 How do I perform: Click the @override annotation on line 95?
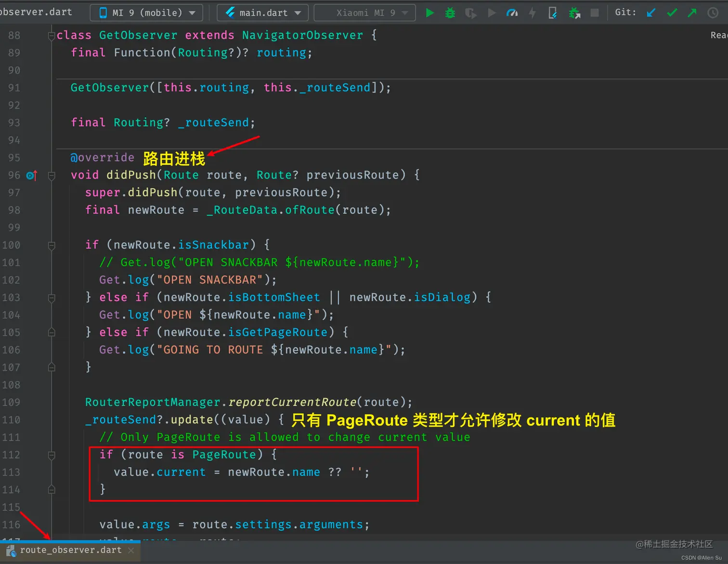[103, 157]
